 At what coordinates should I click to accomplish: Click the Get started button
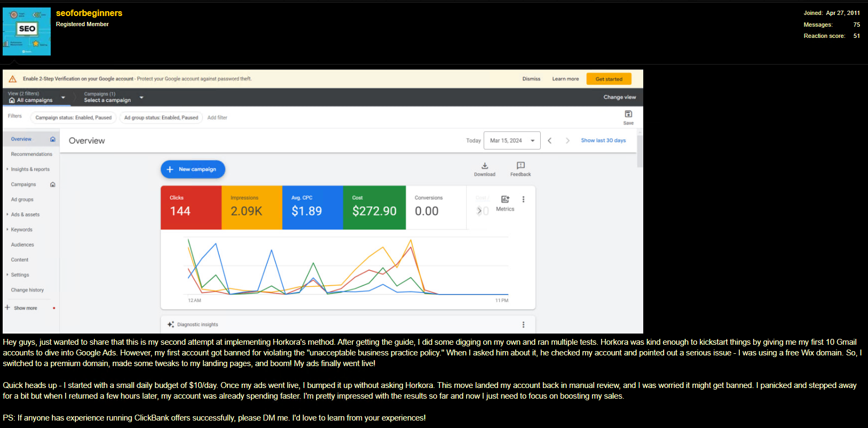609,79
